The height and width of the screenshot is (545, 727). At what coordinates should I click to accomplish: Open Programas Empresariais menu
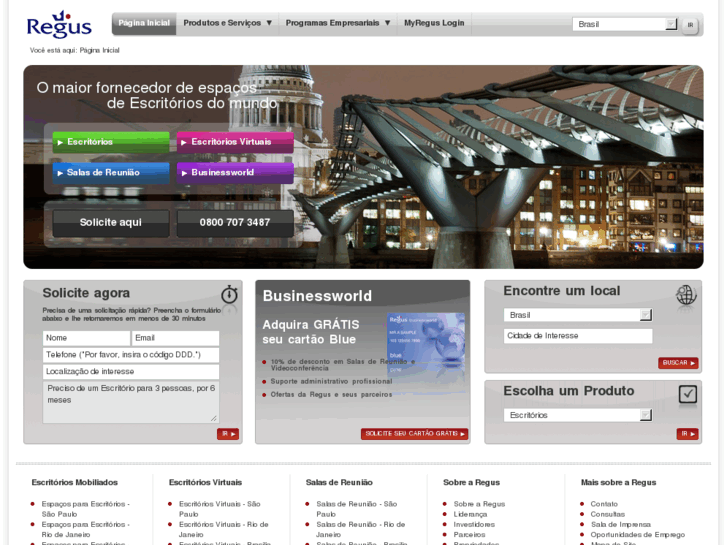coord(338,23)
